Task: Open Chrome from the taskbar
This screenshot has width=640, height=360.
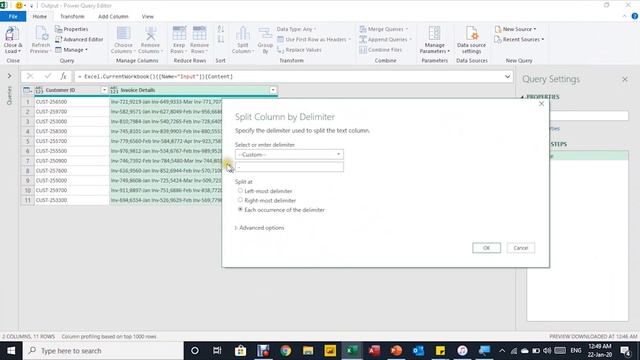Action: [285, 351]
